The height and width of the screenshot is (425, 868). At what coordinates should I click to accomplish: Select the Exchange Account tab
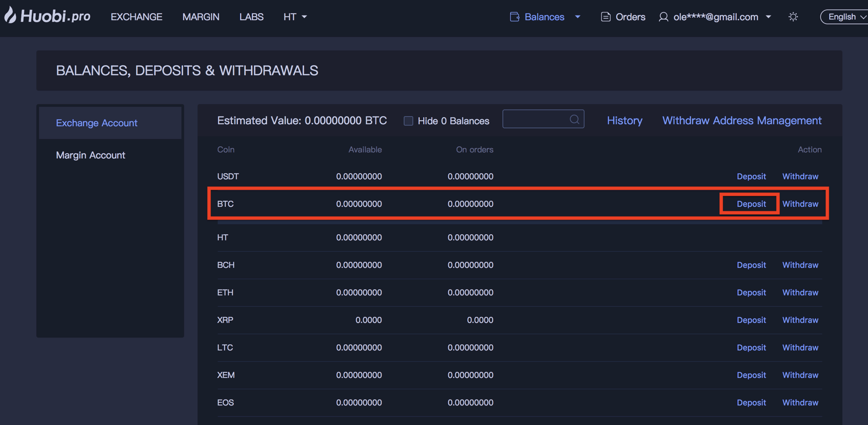point(110,123)
